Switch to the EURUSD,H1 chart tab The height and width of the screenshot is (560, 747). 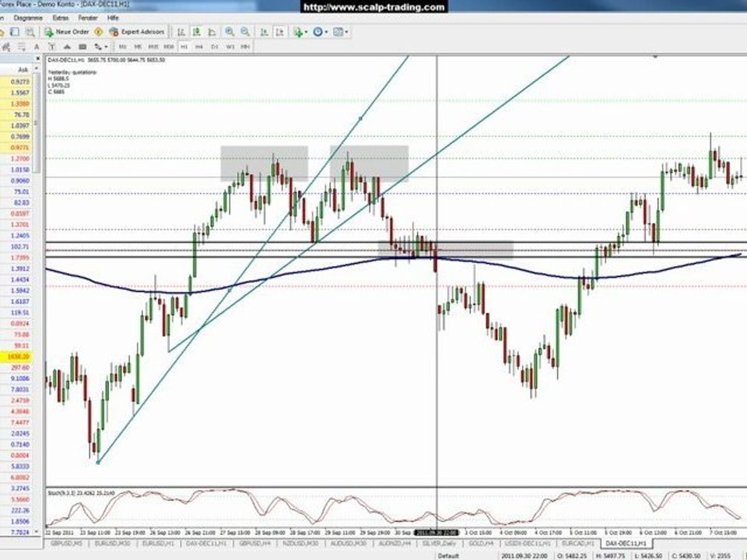pos(158,544)
